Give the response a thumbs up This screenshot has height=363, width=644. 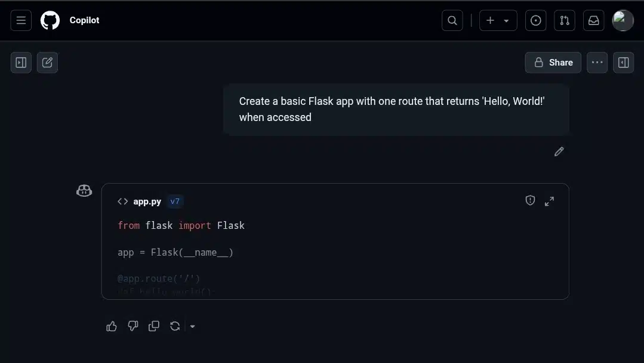pos(112,326)
